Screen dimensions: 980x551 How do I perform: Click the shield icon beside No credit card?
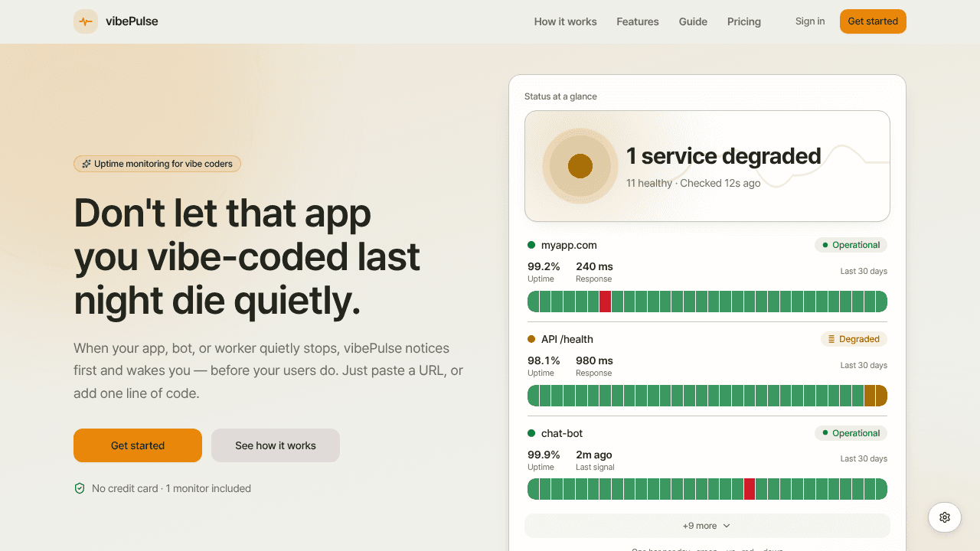click(80, 488)
